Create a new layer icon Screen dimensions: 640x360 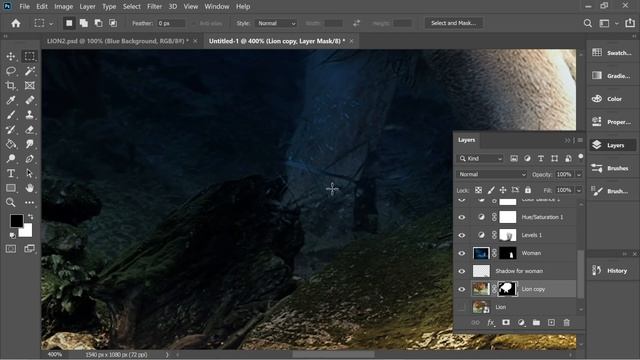point(551,322)
